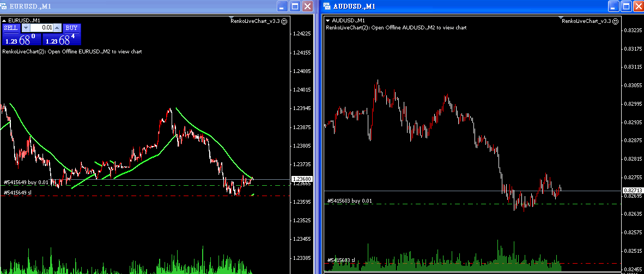Click the smiley face icon on AUDUSD chart
The width and height of the screenshot is (644, 274).
pos(615,21)
